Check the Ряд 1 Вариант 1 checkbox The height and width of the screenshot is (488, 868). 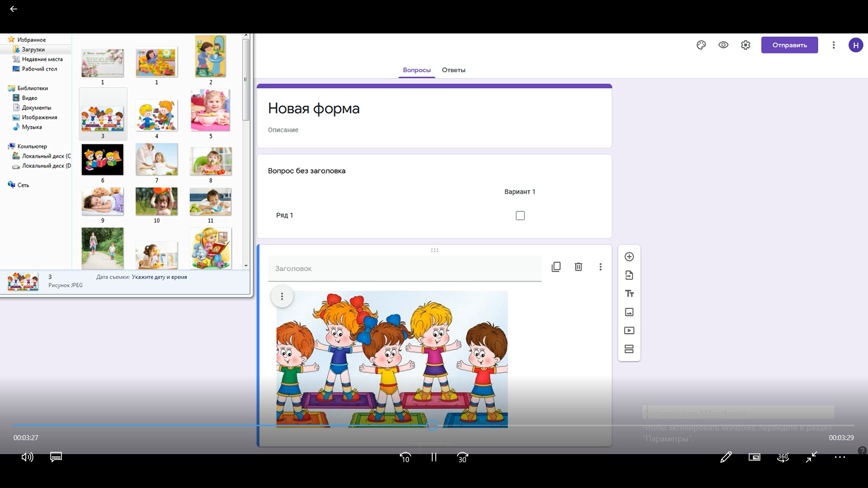coord(520,216)
